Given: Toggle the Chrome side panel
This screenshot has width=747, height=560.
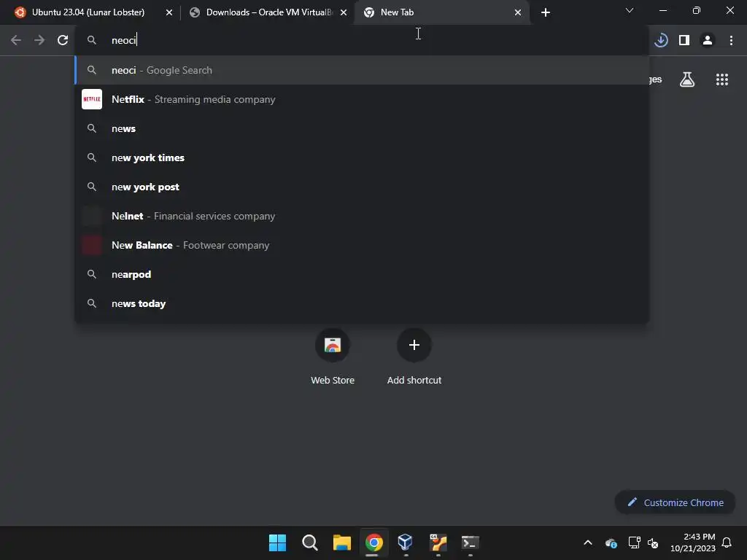Looking at the screenshot, I should click(x=684, y=41).
